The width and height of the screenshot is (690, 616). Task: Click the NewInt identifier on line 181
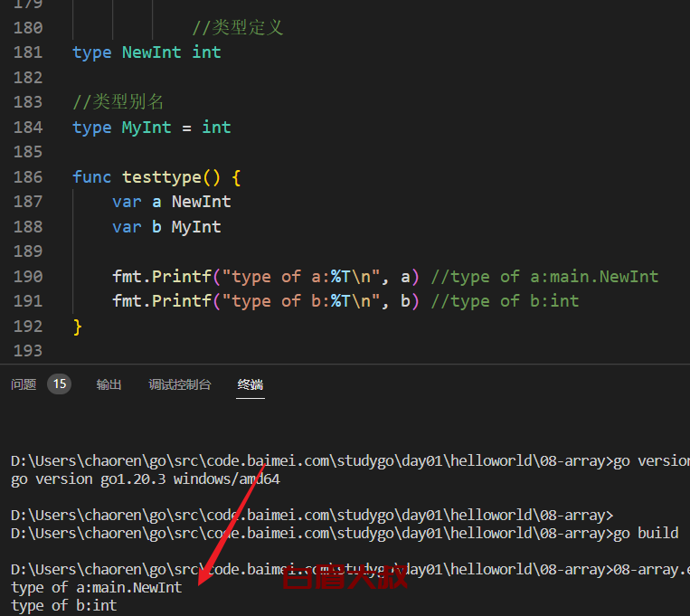(151, 52)
